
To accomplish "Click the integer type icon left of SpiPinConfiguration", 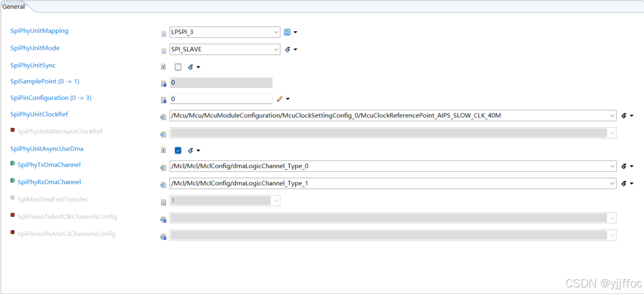I will (164, 100).
